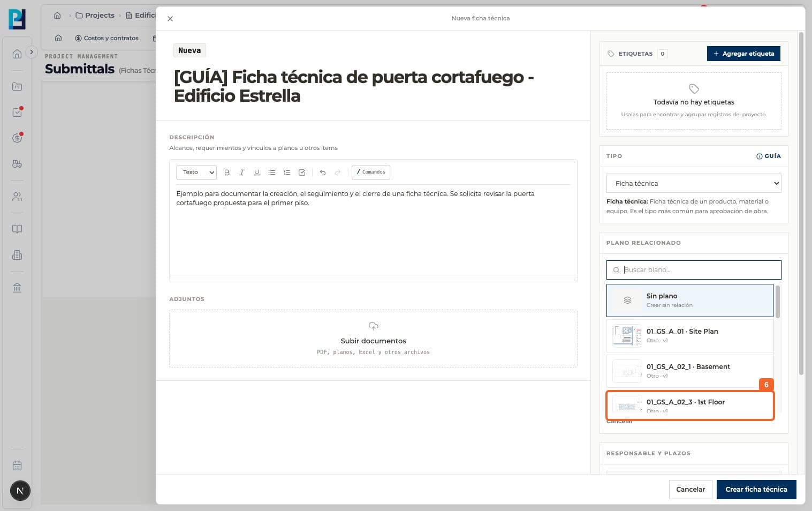The width and height of the screenshot is (812, 511).
Task: Insert a numbered list in description
Action: [x=287, y=172]
